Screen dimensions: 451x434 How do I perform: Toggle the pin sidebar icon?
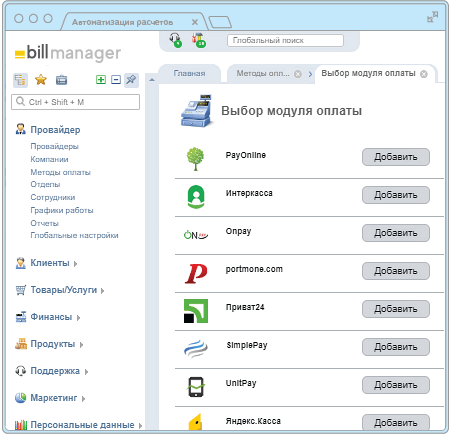(x=131, y=80)
